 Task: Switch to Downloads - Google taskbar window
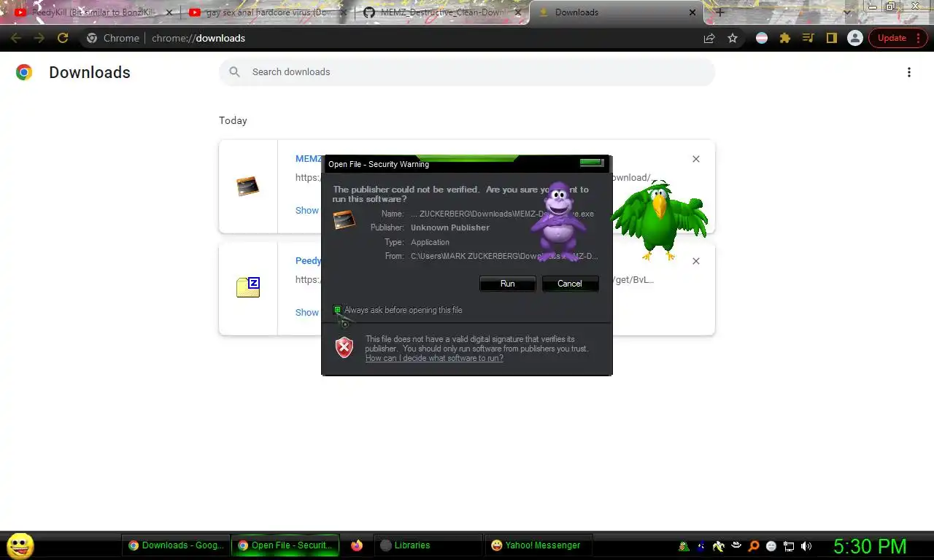(x=176, y=545)
